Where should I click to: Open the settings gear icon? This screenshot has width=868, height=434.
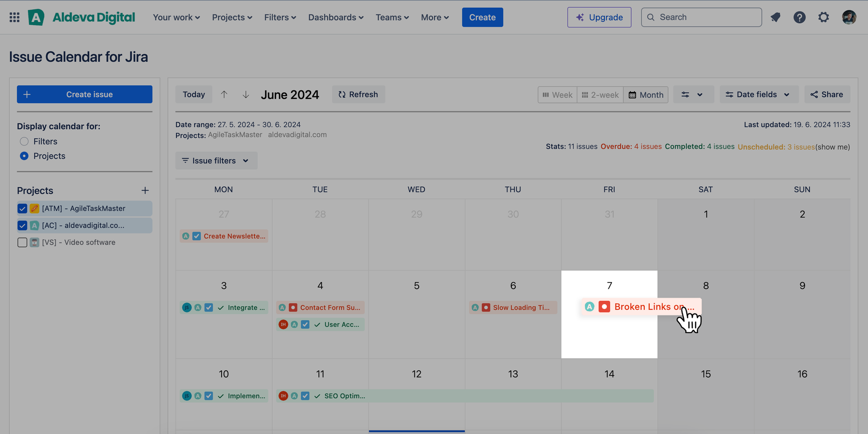pyautogui.click(x=824, y=17)
